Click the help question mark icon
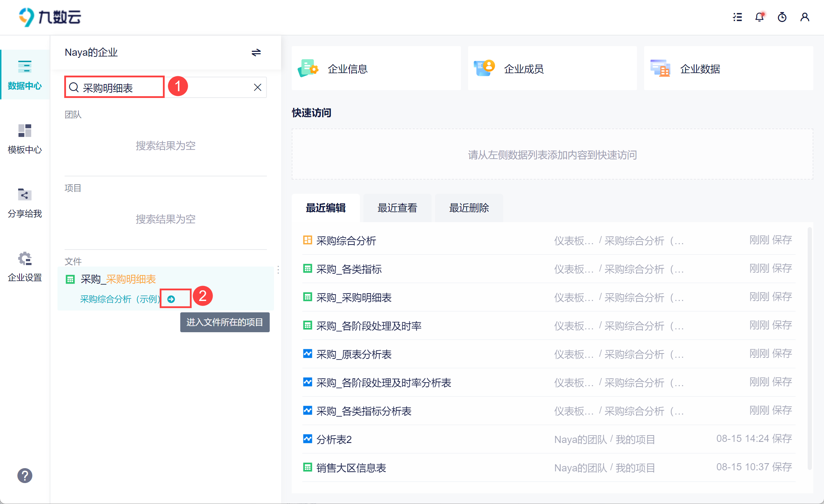This screenshot has height=504, width=824. [x=25, y=476]
